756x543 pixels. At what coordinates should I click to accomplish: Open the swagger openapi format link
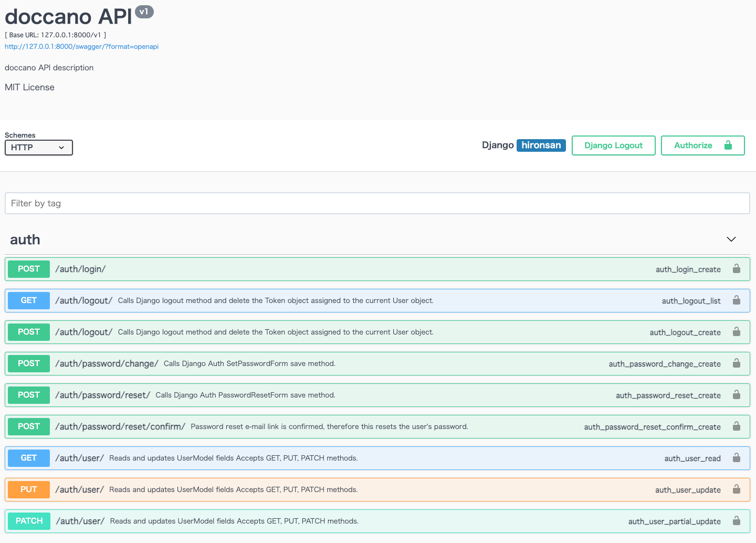(x=81, y=46)
